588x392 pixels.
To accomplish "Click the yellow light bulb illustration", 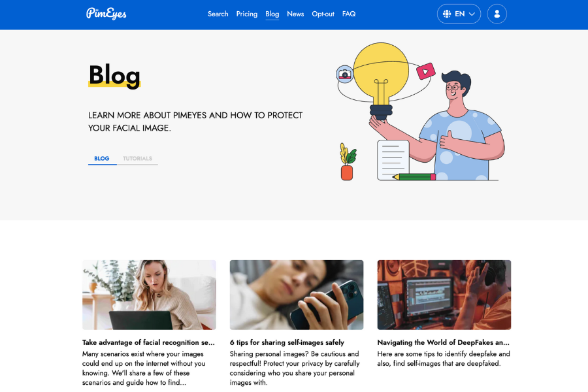I will click(381, 80).
